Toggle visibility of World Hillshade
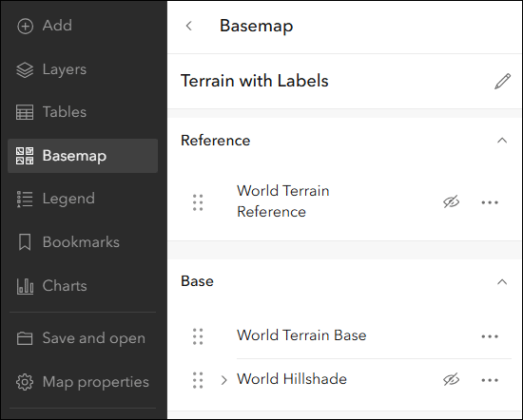The image size is (523, 420). [x=452, y=380]
